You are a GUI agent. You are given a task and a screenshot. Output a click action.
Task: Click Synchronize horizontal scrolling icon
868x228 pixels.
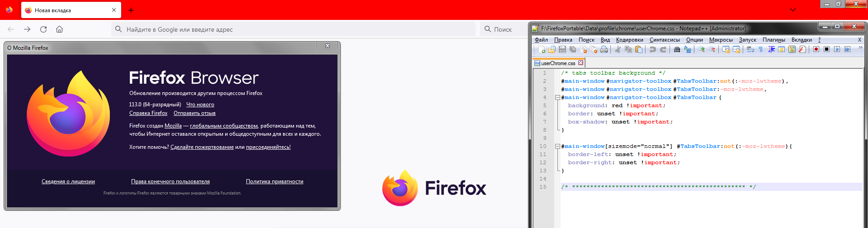736,49
